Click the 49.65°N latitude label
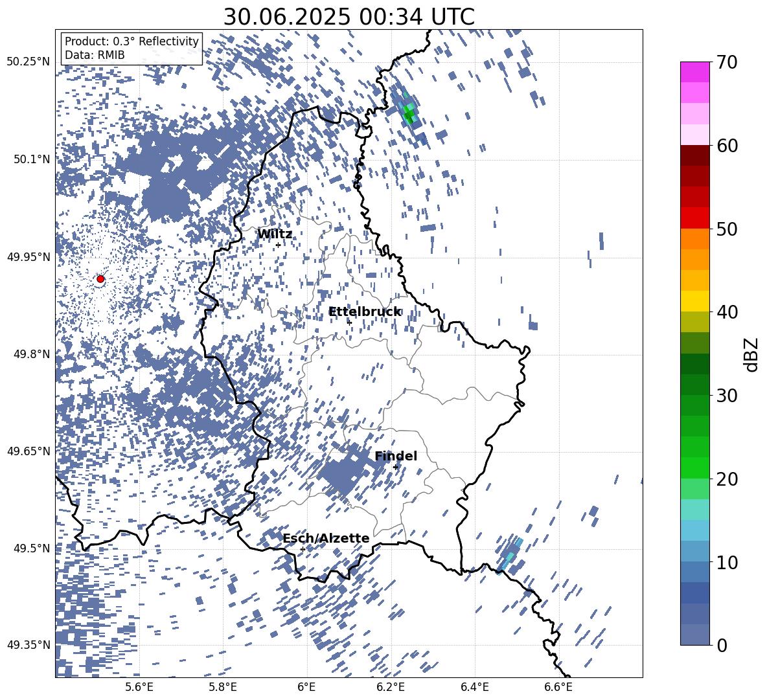This screenshot has width=767, height=700. coord(29,451)
